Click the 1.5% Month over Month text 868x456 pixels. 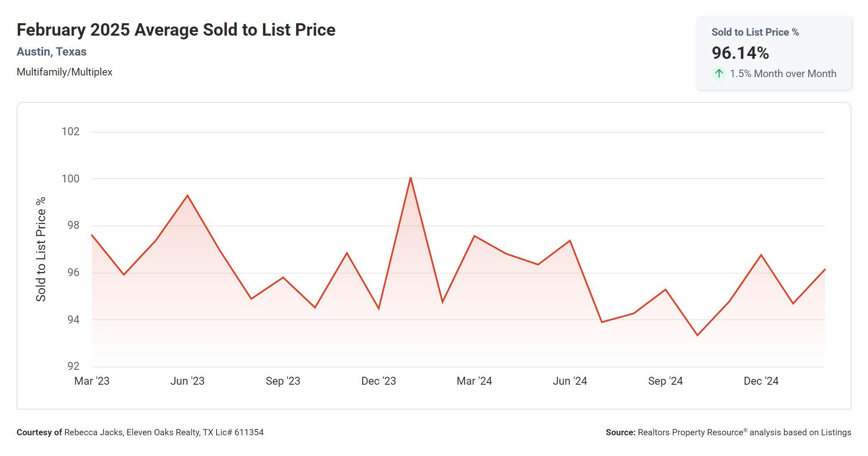[783, 74]
